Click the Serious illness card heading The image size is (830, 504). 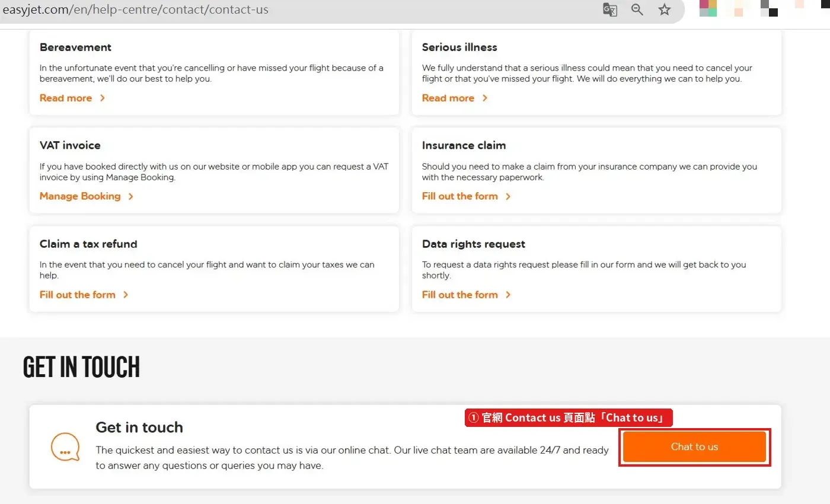pos(459,47)
